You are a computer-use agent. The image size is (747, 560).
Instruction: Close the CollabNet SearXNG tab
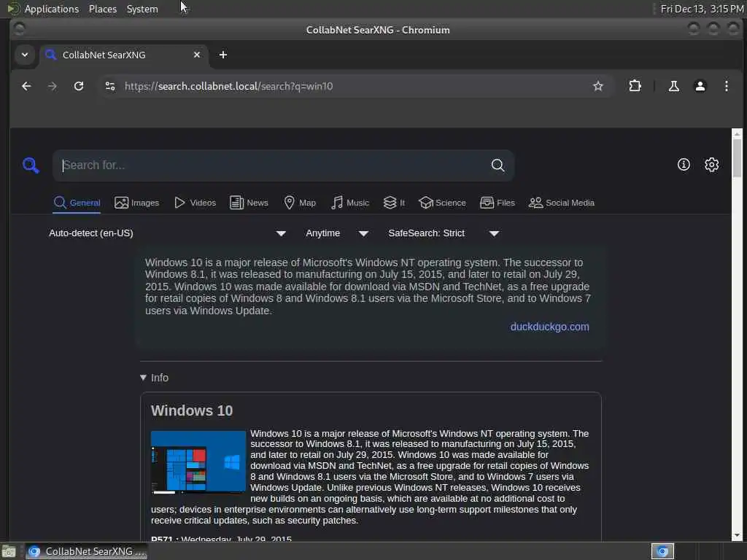[x=197, y=55]
